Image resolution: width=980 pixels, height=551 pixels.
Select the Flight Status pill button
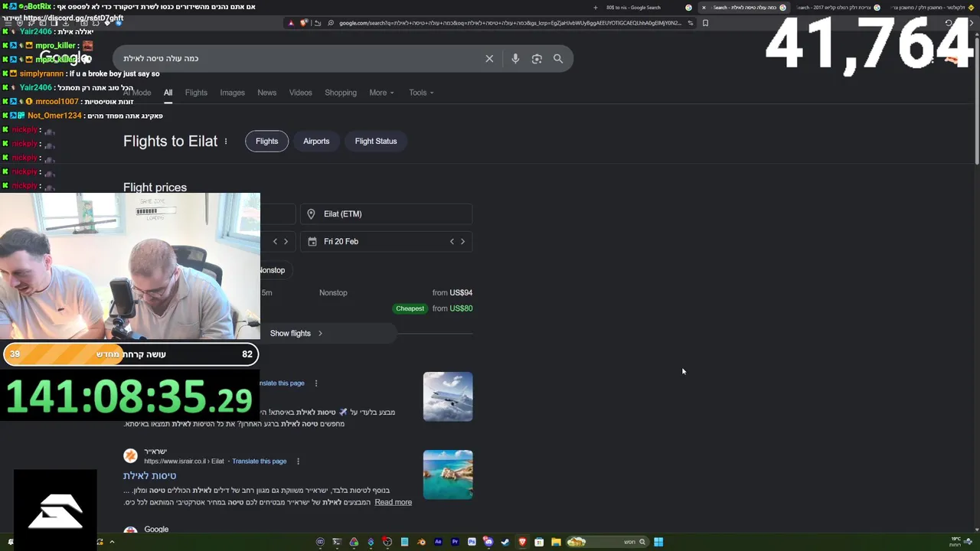pyautogui.click(x=376, y=142)
